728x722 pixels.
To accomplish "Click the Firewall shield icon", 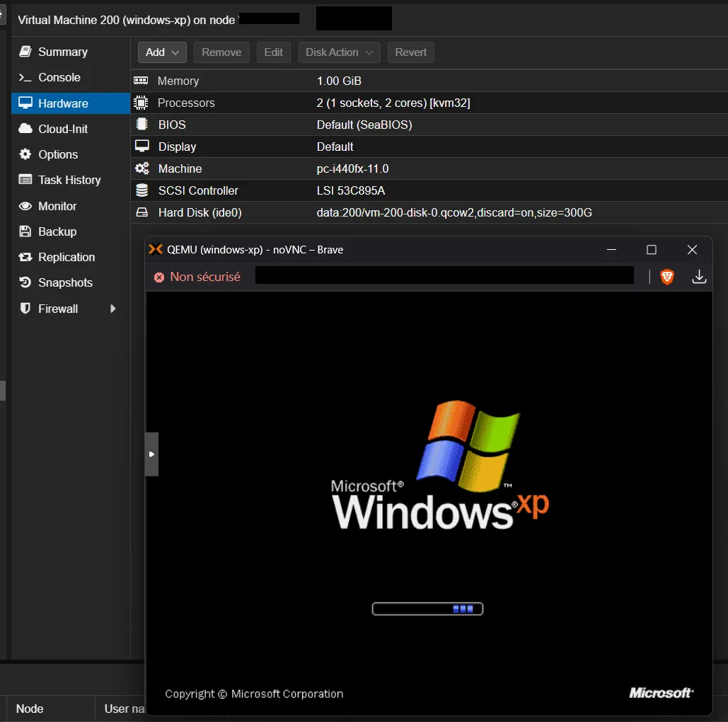I will click(25, 309).
